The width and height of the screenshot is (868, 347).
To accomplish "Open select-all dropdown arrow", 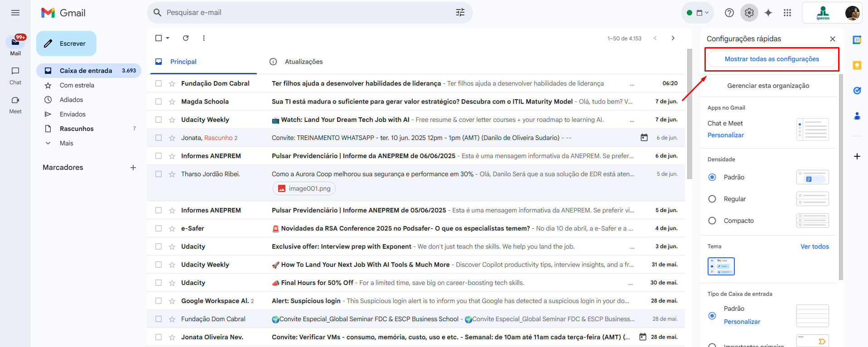I will click(x=168, y=38).
